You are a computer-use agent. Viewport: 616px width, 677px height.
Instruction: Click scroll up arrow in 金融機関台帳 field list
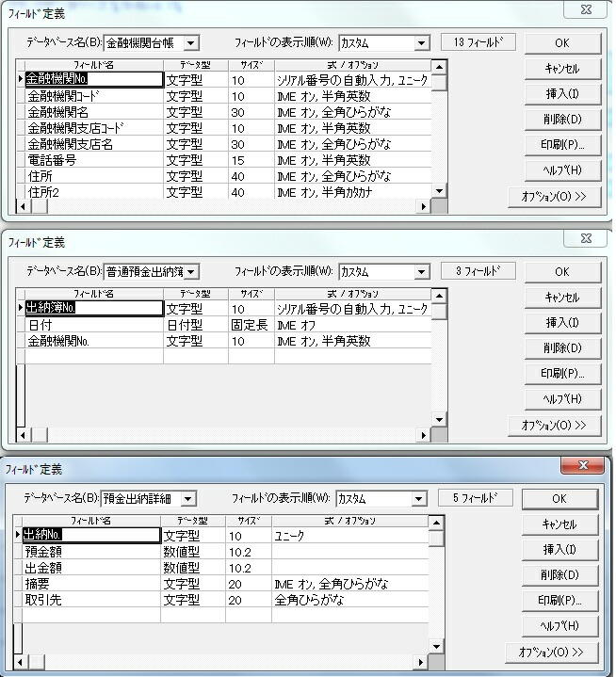[x=439, y=67]
